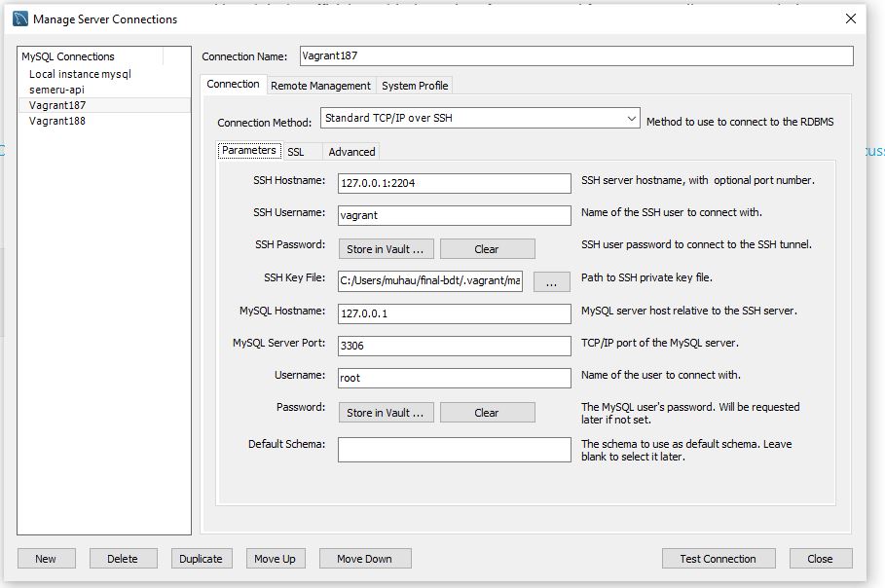Browse for SSH key file with ellipsis button

pos(551,281)
